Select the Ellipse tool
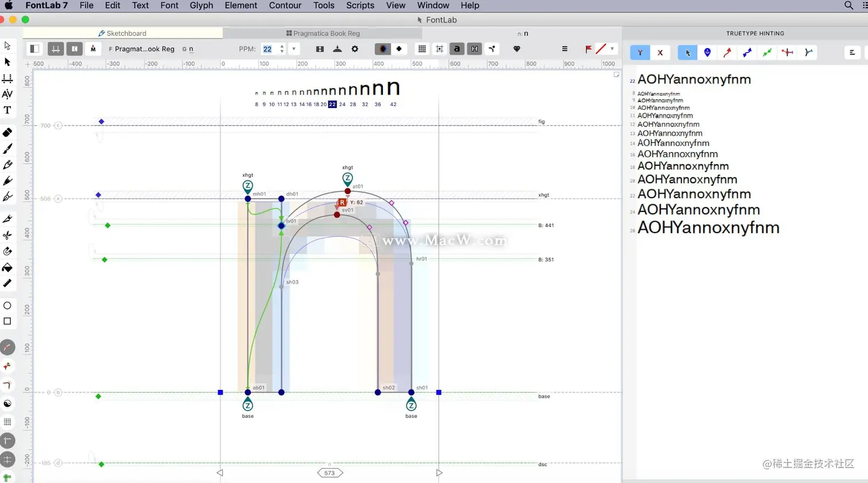868x483 pixels. point(7,306)
